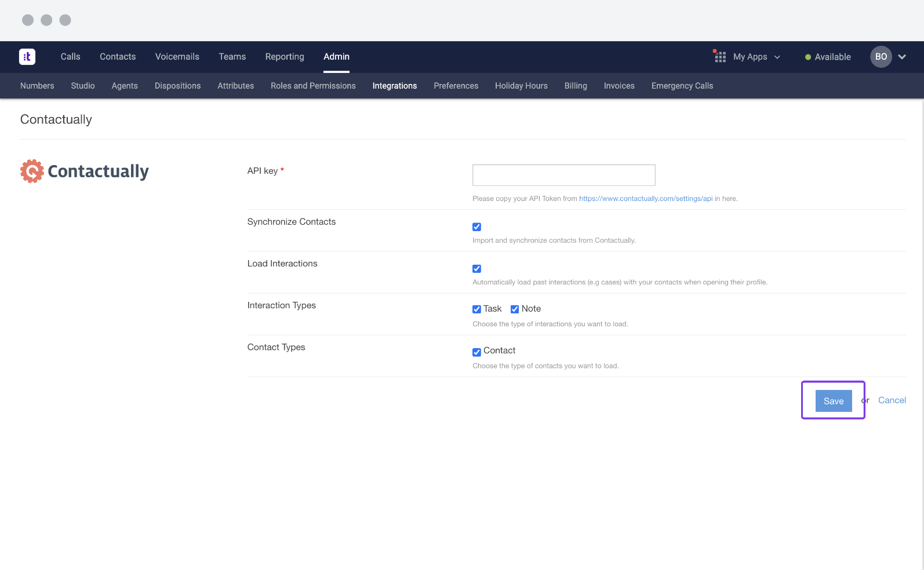Open the contactually.com/settings/api link

click(x=646, y=199)
